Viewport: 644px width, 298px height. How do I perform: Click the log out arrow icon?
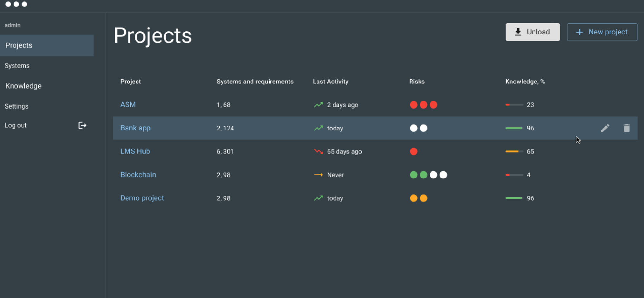(x=82, y=125)
